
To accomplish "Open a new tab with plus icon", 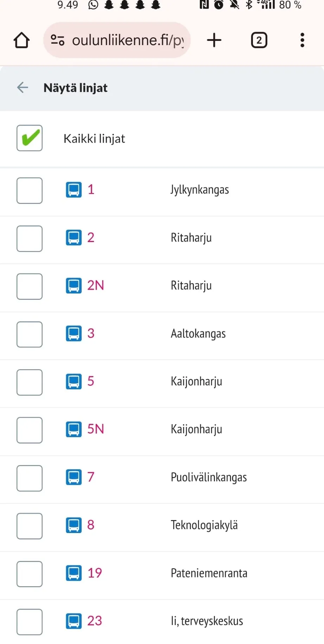I will click(x=214, y=40).
